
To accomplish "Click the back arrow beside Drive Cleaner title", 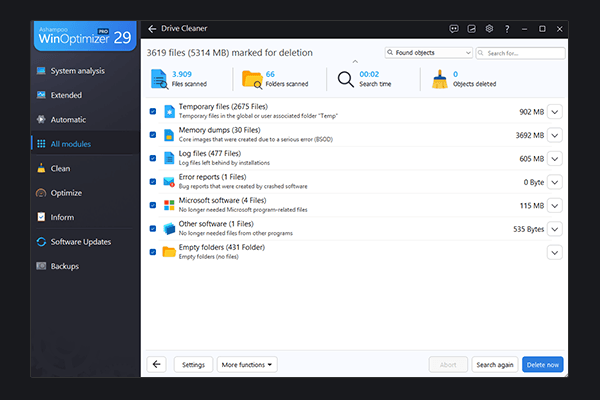I will point(152,29).
